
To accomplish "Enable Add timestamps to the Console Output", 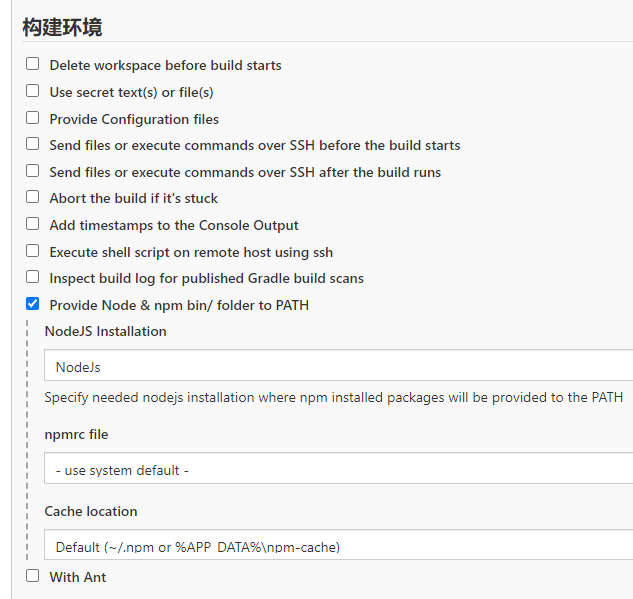I will coord(33,224).
